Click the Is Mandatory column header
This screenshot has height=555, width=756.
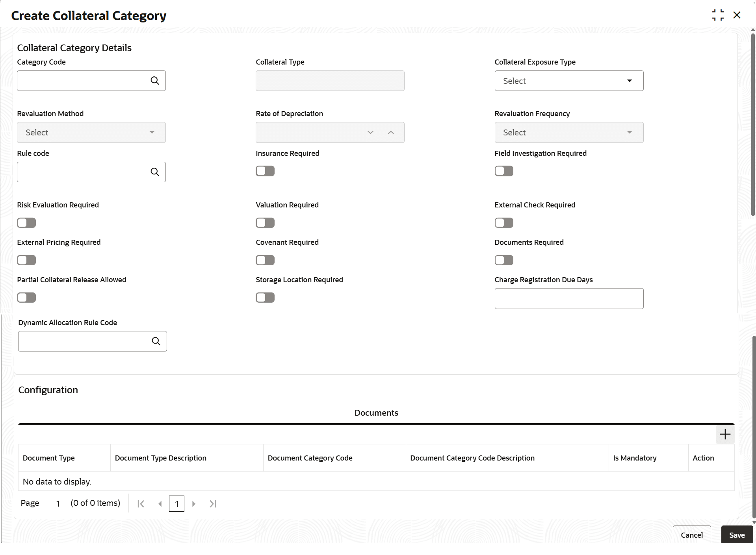point(648,458)
